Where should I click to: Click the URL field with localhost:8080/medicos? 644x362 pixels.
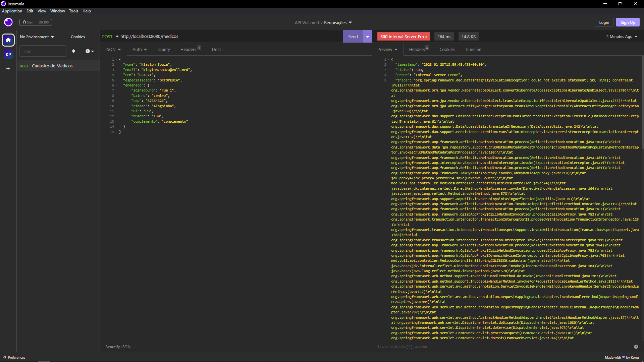pyautogui.click(x=231, y=37)
